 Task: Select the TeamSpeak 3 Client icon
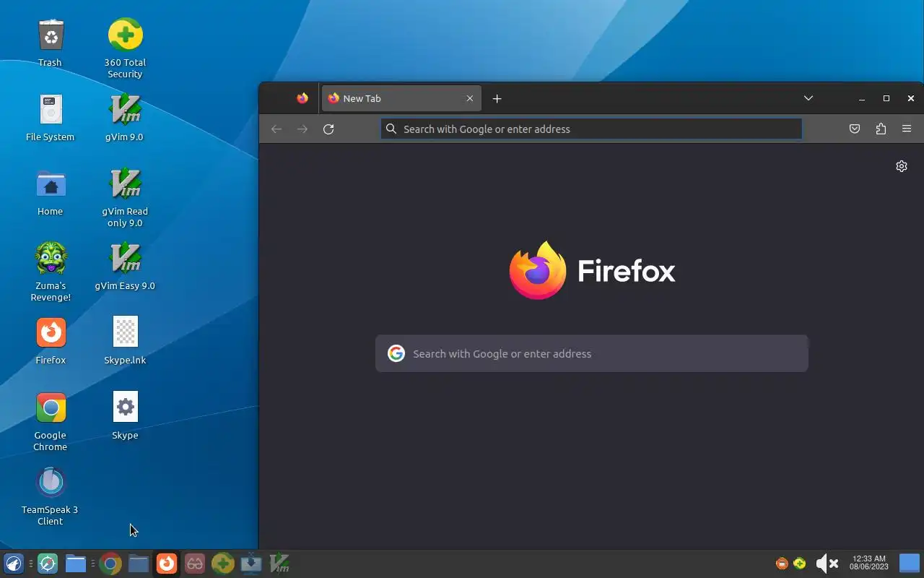pos(51,496)
